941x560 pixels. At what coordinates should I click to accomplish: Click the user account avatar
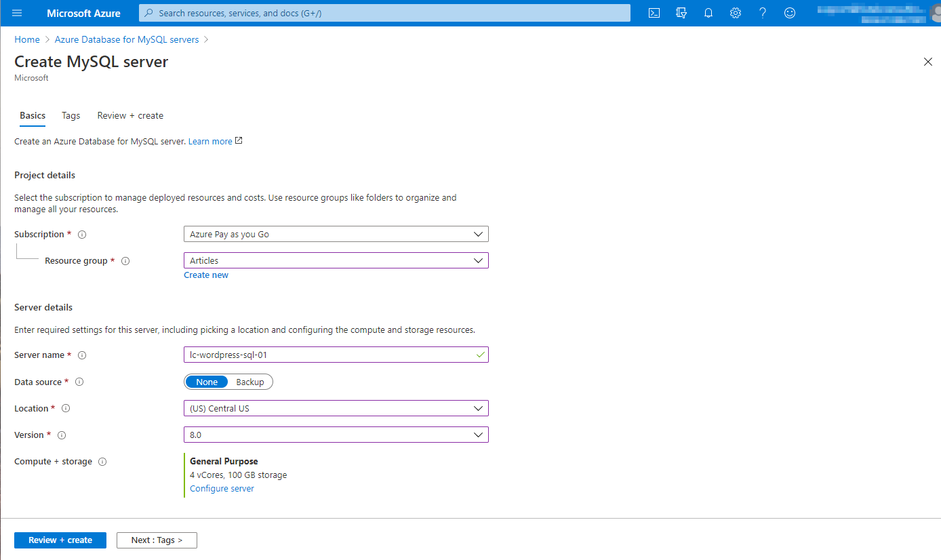pos(936,13)
